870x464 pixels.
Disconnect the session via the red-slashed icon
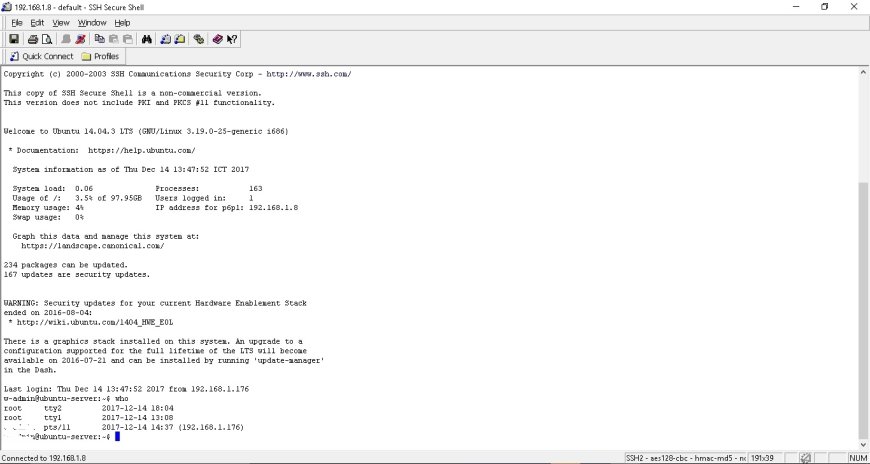(80, 39)
